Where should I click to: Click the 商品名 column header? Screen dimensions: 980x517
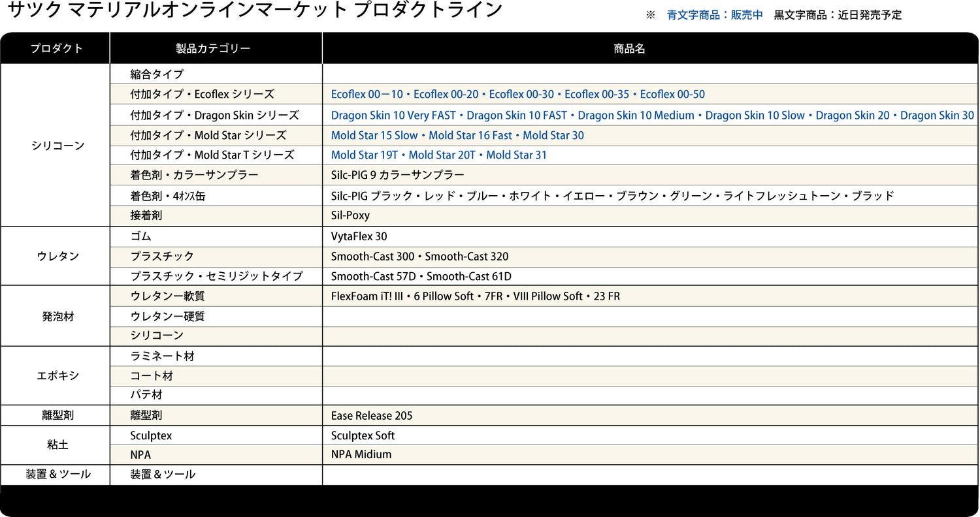[629, 49]
